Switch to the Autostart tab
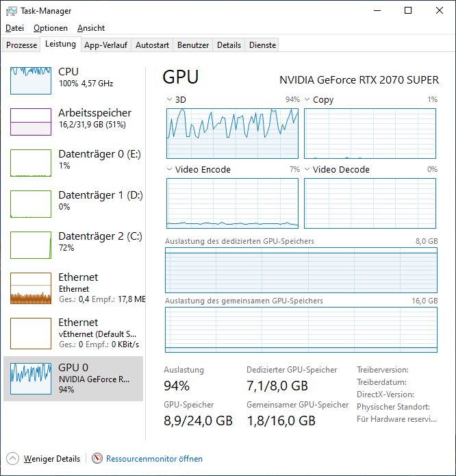456x476 pixels. [152, 45]
